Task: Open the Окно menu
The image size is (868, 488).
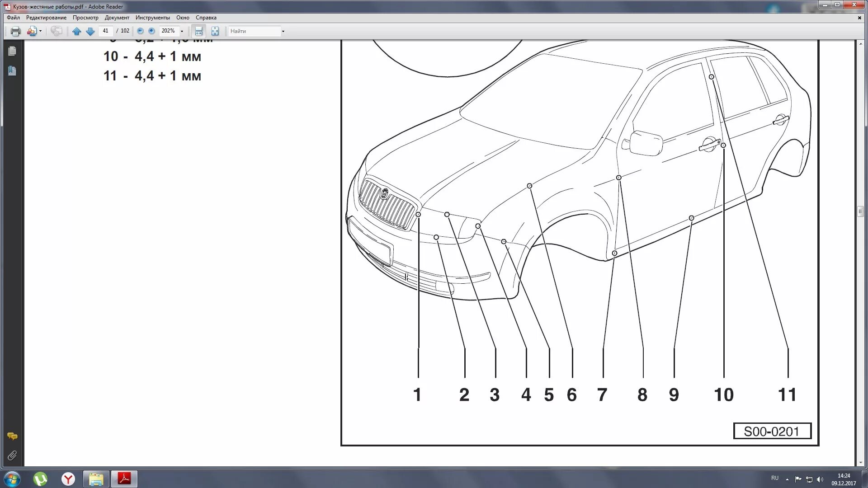Action: point(183,18)
